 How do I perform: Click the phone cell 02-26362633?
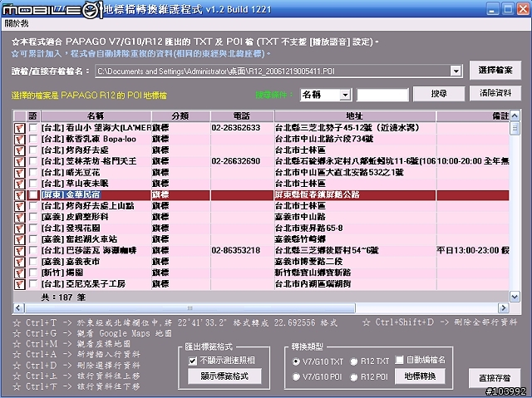(236, 128)
